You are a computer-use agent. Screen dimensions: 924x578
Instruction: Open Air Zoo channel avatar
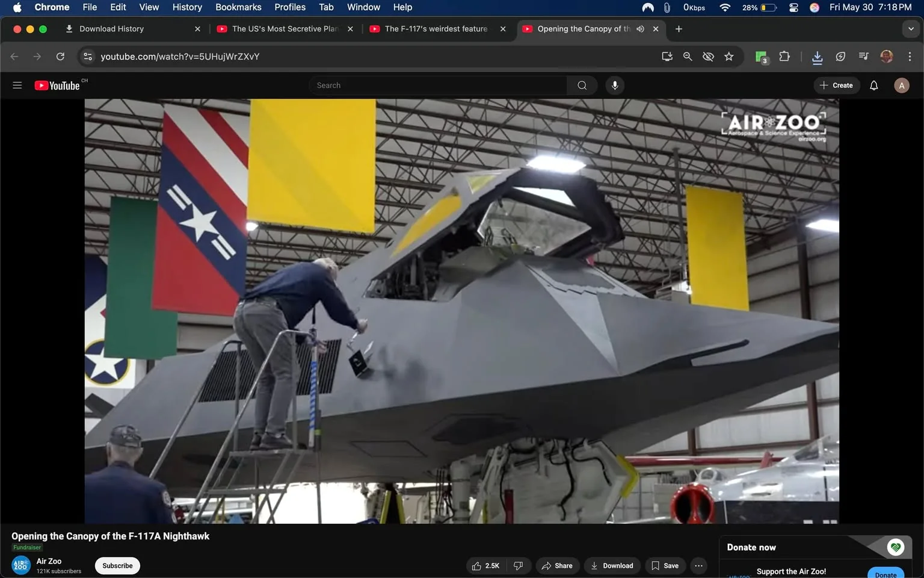coord(21,566)
